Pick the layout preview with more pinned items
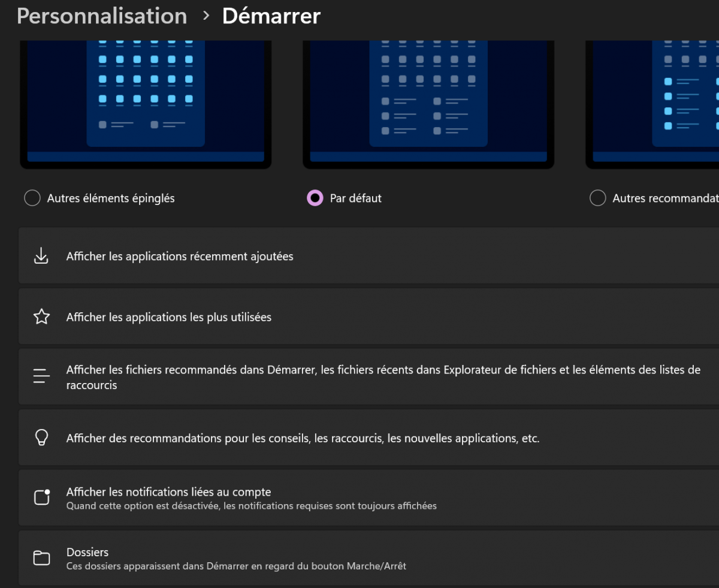This screenshot has height=588, width=719. (x=146, y=102)
